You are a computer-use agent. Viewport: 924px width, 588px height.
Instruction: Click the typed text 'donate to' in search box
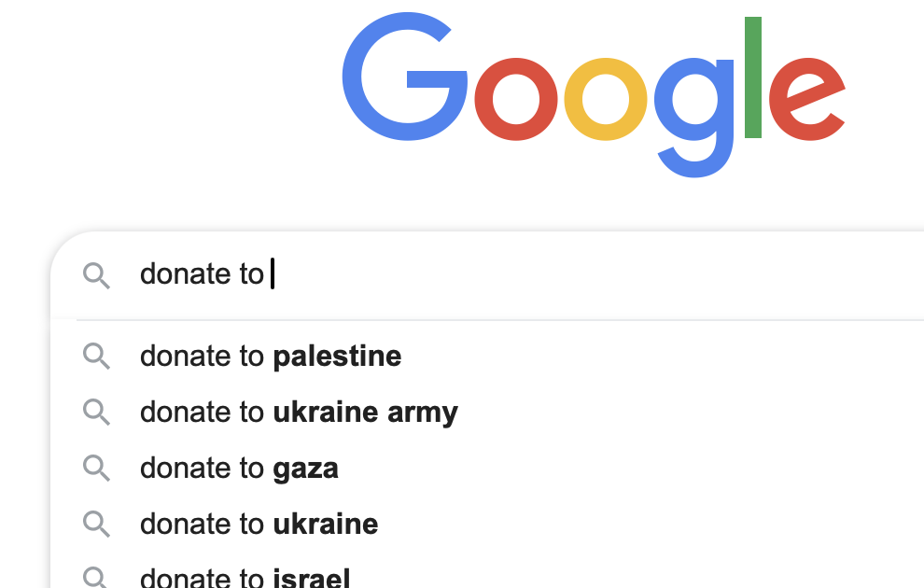pos(202,274)
